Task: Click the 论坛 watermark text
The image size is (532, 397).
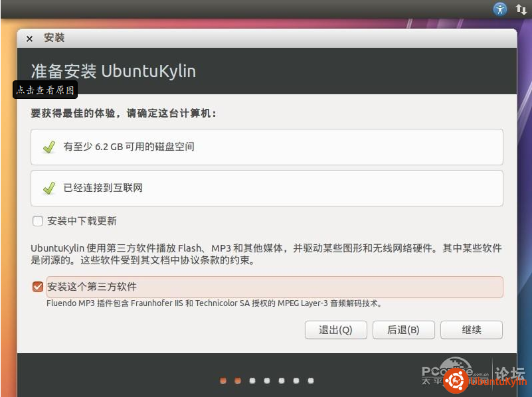Action: pyautogui.click(x=511, y=372)
